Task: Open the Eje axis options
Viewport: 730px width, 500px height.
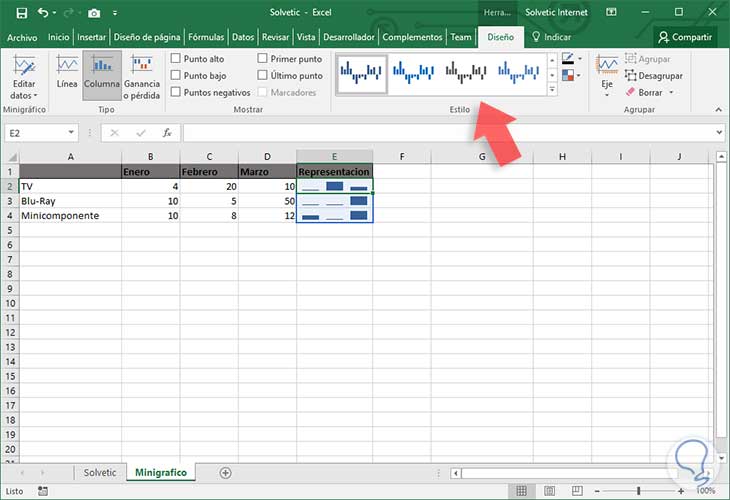Action: click(x=607, y=76)
